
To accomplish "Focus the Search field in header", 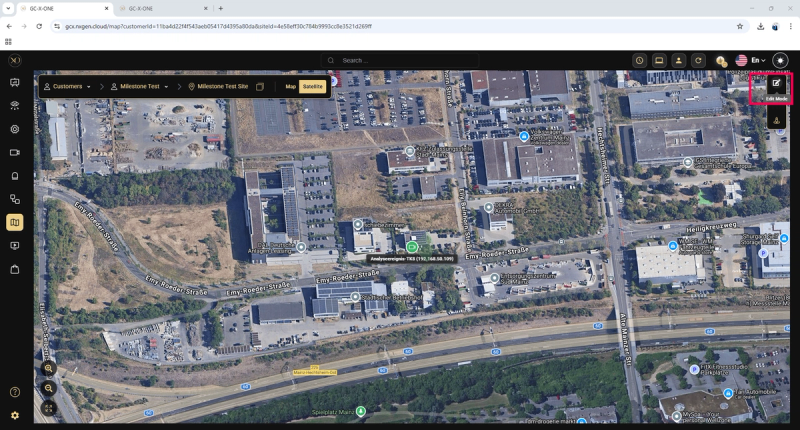I will (399, 61).
